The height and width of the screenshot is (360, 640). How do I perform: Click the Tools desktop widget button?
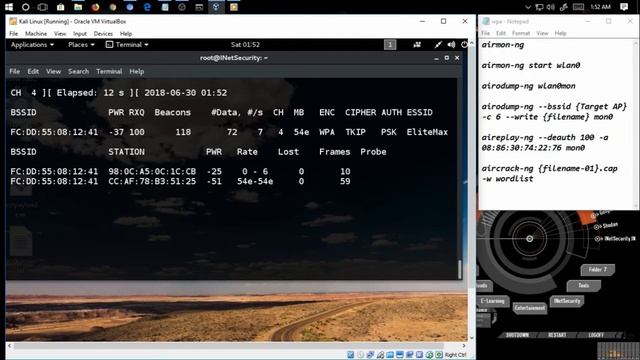coord(583,286)
